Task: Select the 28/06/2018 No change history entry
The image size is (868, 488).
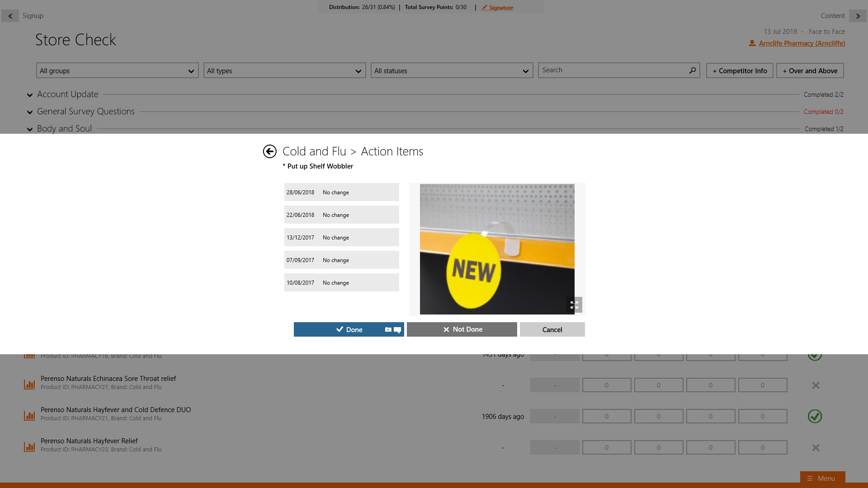Action: pos(341,192)
